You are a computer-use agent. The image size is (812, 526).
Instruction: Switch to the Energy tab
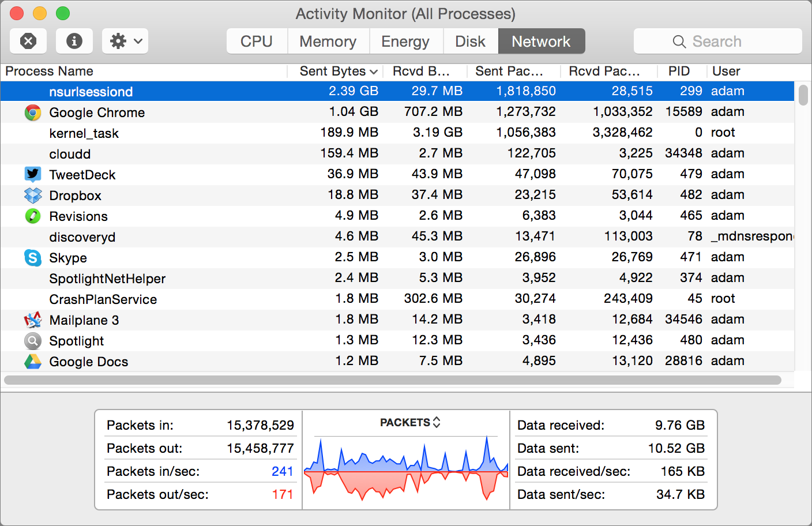(x=405, y=42)
